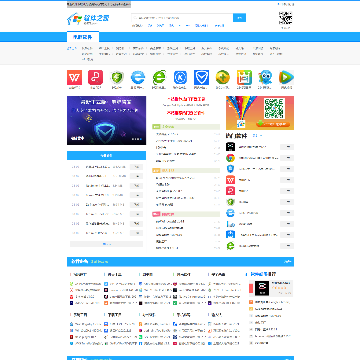Open the colorful calendar-style app icon in featured row

(244, 77)
